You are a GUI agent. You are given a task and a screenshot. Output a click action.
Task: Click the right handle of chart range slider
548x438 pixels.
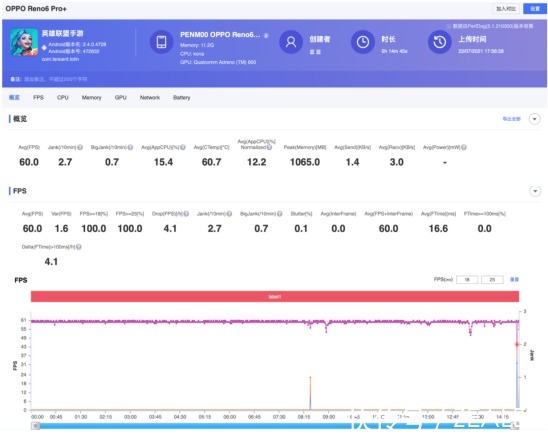click(x=515, y=425)
